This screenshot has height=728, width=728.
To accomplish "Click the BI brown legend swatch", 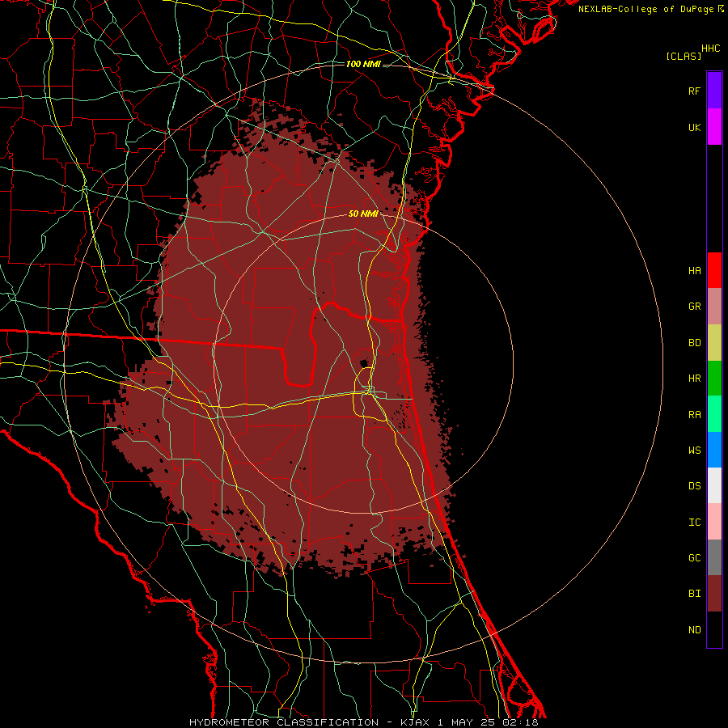I will (714, 594).
